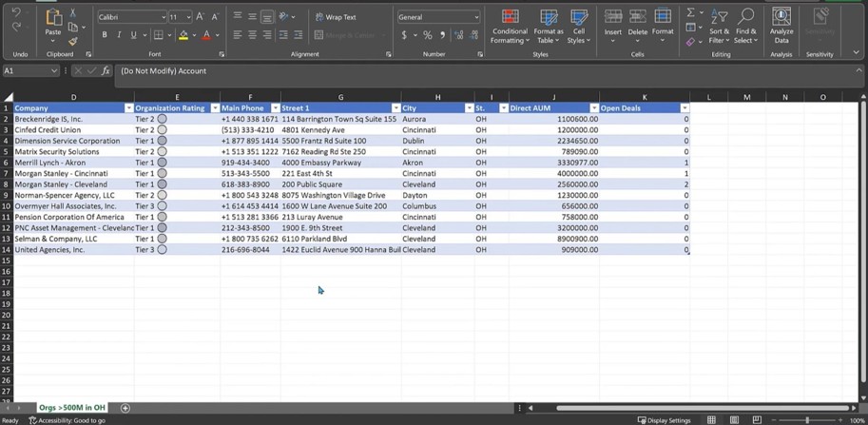Open Cell Styles menu
The image size is (868, 425).
(578, 26)
